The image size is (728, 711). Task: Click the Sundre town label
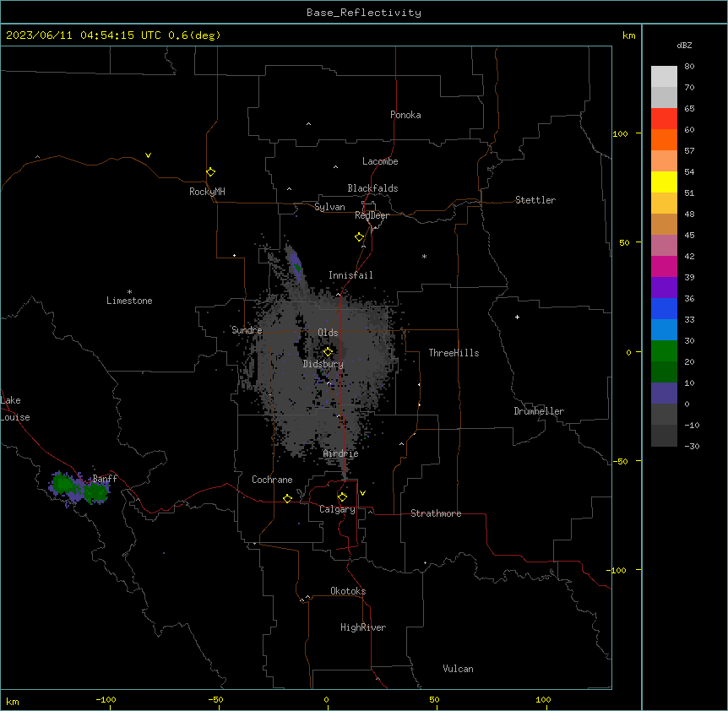tap(247, 330)
